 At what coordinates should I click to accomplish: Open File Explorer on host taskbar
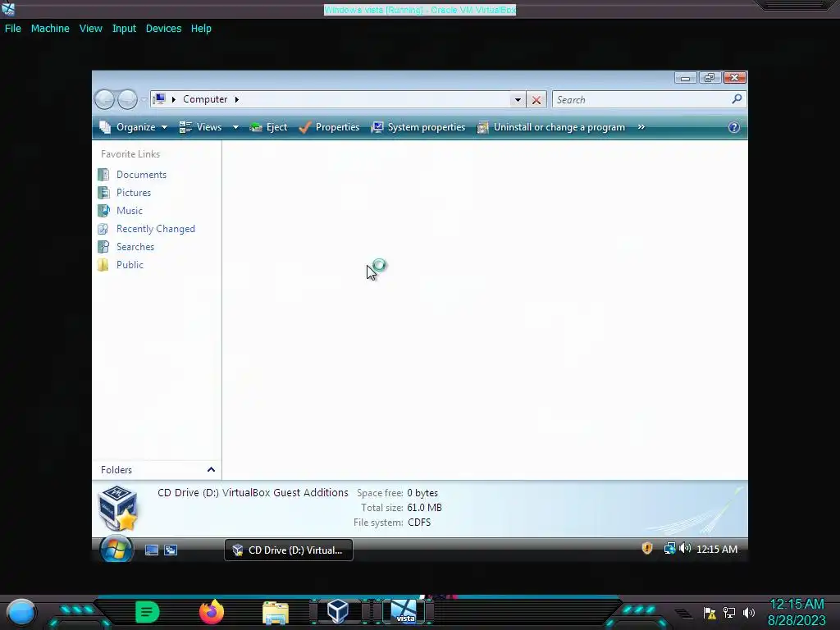pos(276,613)
